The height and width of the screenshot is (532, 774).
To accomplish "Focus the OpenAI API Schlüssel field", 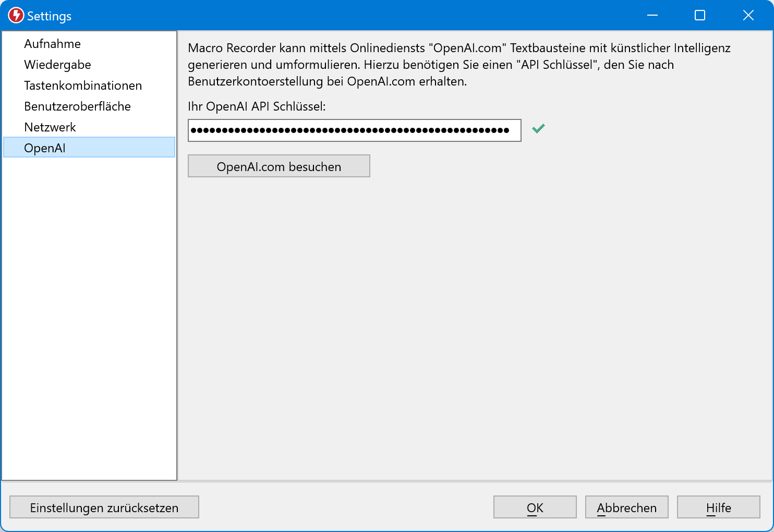I will coord(355,130).
